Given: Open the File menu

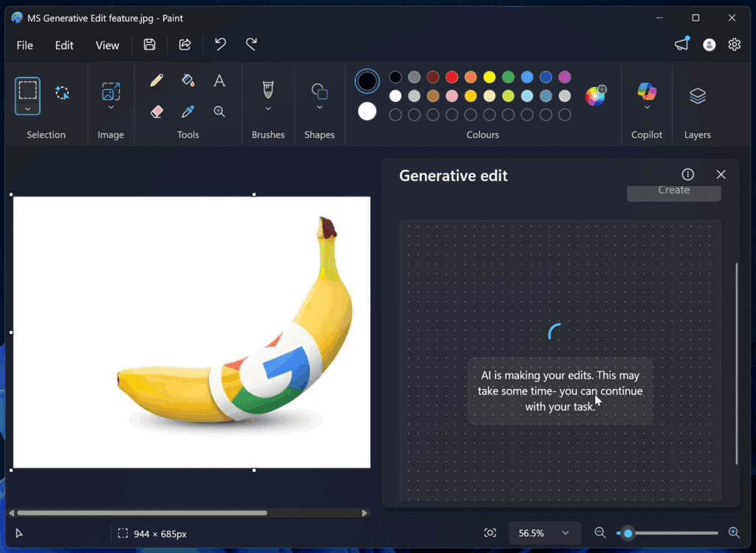Looking at the screenshot, I should click(24, 45).
